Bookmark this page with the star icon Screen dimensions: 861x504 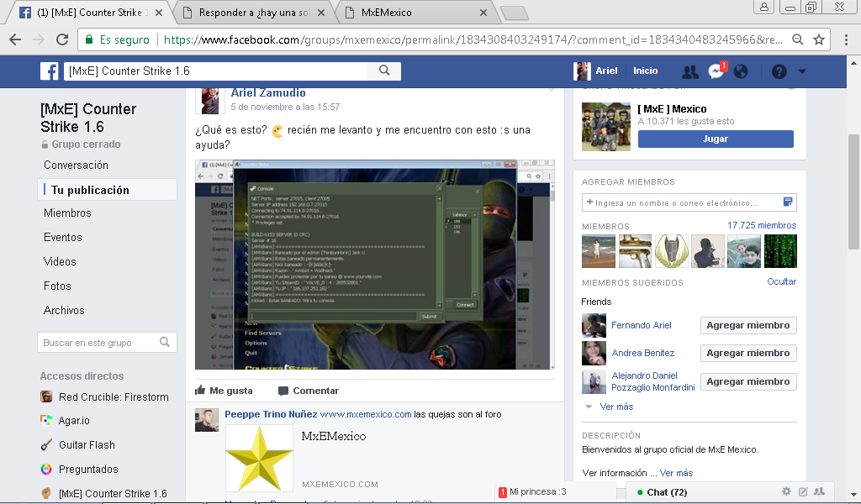[x=819, y=39]
